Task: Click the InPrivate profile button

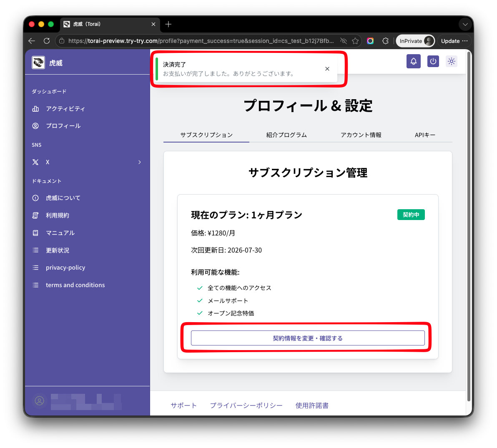Action: (x=415, y=41)
